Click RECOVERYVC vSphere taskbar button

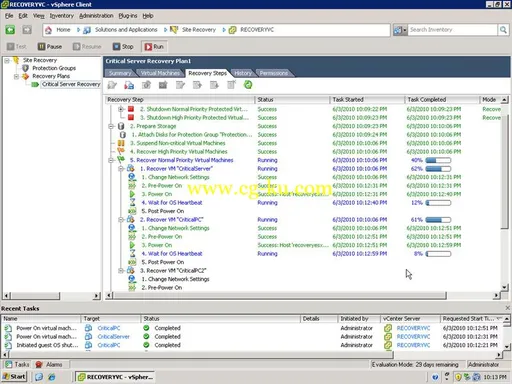pos(115,377)
